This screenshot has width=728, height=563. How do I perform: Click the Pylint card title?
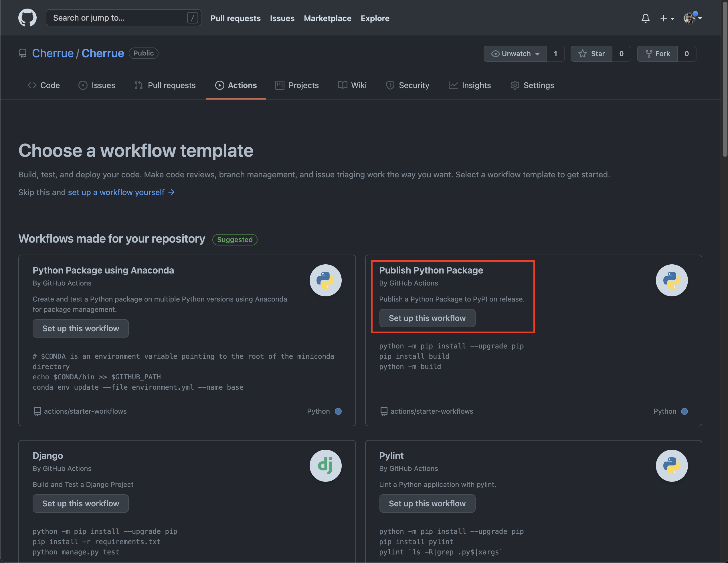click(x=391, y=455)
